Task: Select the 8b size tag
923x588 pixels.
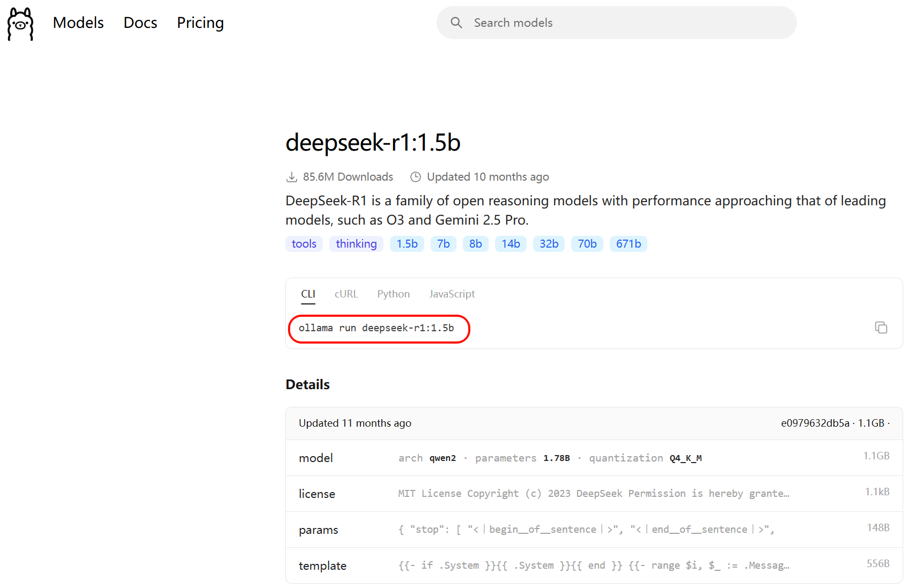Action: click(x=476, y=244)
